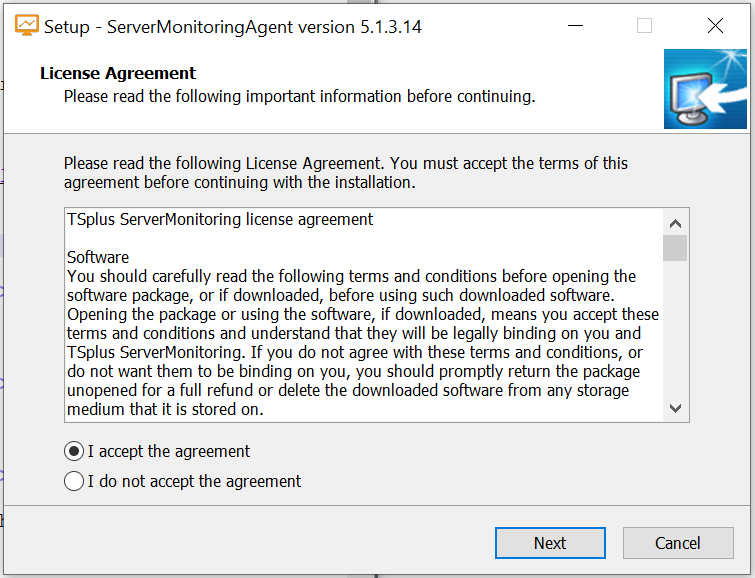This screenshot has height=578, width=755.
Task: Click the "TSplus ServerMonitoring license agreement" line
Action: 220,219
